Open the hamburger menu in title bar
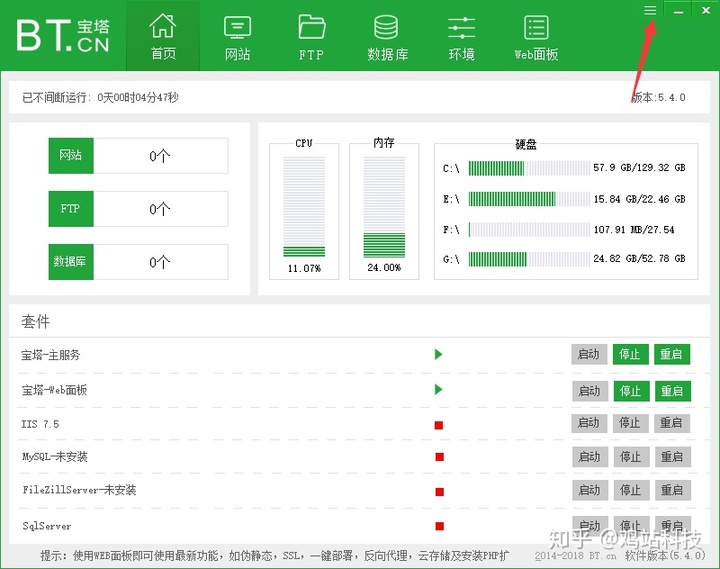720x569 pixels. [x=650, y=10]
